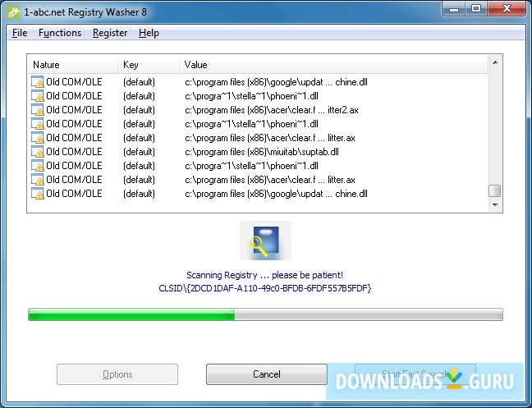
Task: Click the CLSID\{2DCD1DAF-A110-49c0-BFDB-6FDF557B5FDF} text
Action: (265, 288)
